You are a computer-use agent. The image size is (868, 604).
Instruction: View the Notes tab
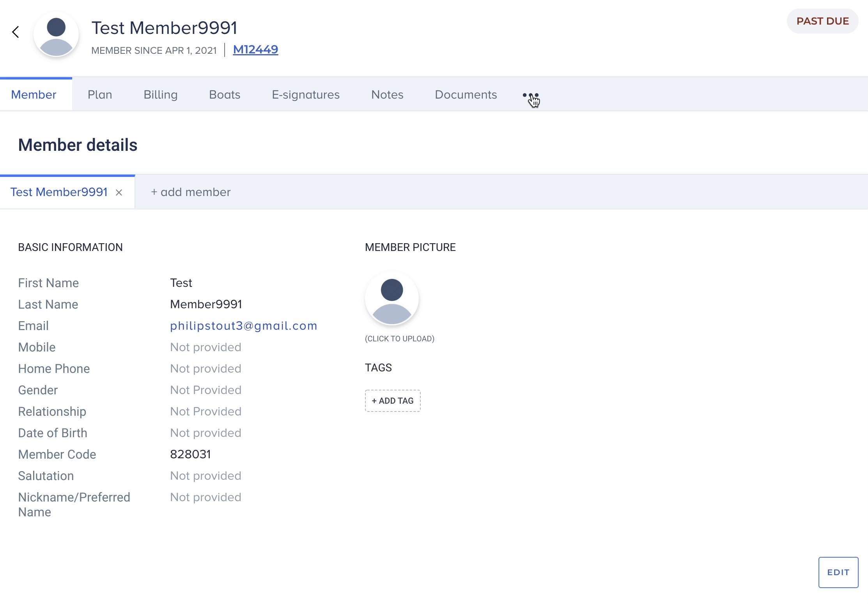point(387,95)
